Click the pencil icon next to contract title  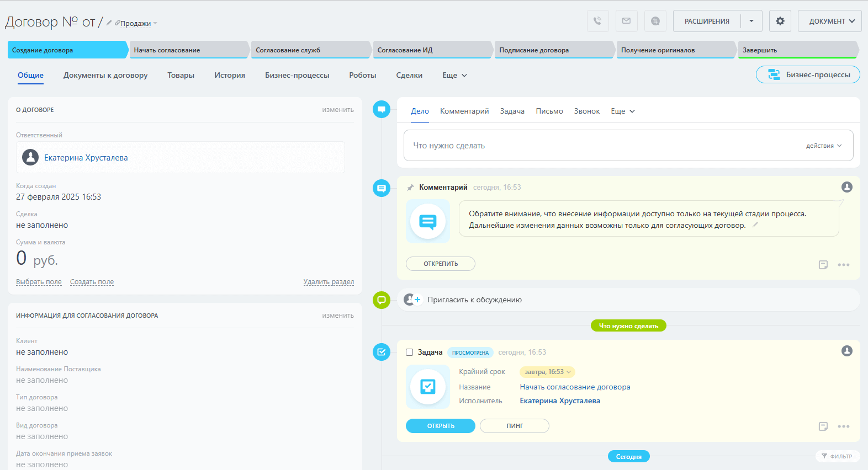[109, 23]
